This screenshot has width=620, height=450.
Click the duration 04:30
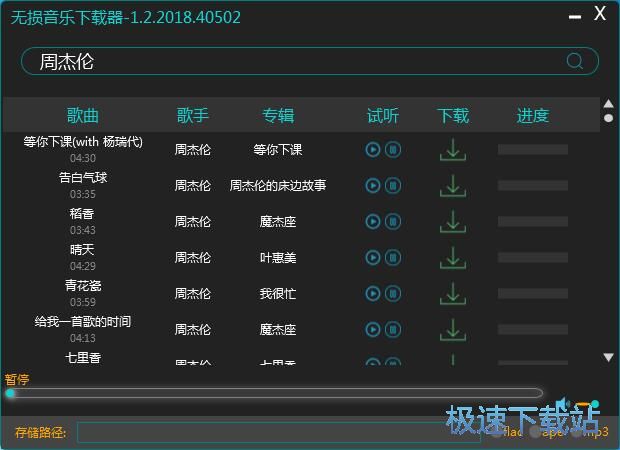(x=83, y=158)
